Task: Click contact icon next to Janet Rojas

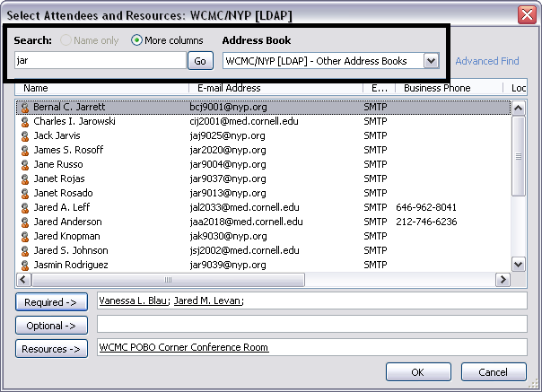Action: [25, 179]
